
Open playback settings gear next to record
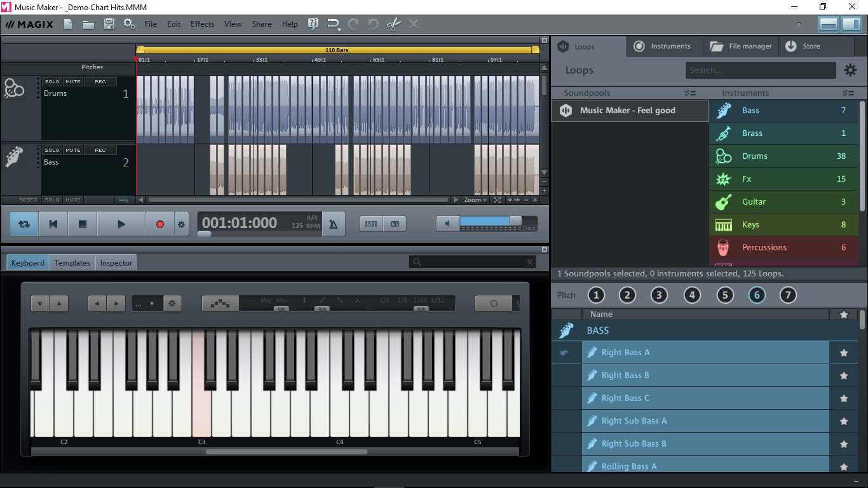pyautogui.click(x=182, y=224)
